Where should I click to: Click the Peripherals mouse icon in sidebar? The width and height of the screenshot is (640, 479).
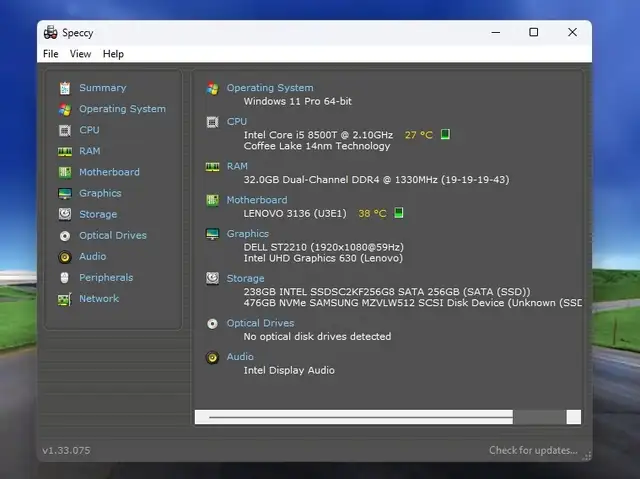(64, 278)
